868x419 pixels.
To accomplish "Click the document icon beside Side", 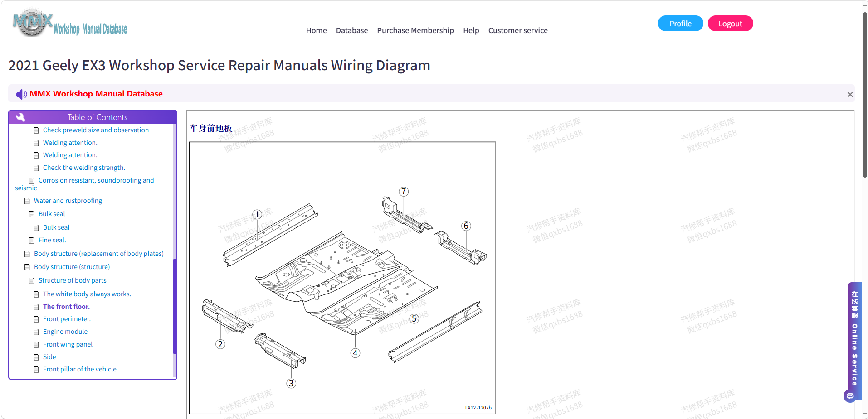I will 36,357.
